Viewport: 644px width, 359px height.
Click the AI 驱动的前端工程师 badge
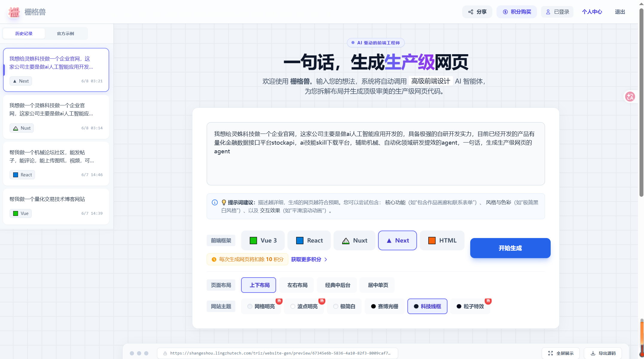(x=376, y=43)
